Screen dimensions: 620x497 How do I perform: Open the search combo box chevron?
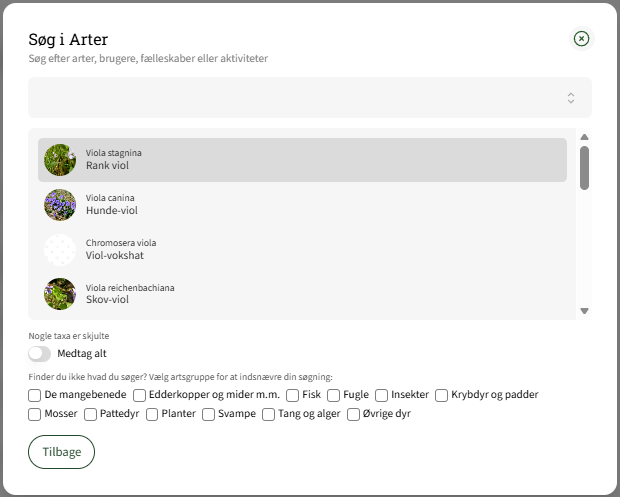571,98
